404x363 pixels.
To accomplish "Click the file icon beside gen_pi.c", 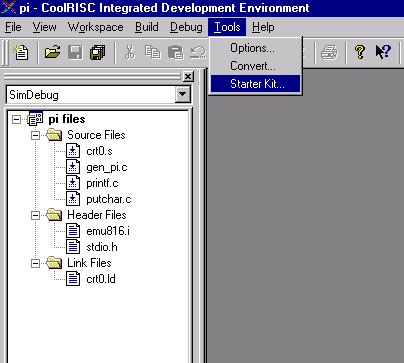I will pyautogui.click(x=73, y=167).
